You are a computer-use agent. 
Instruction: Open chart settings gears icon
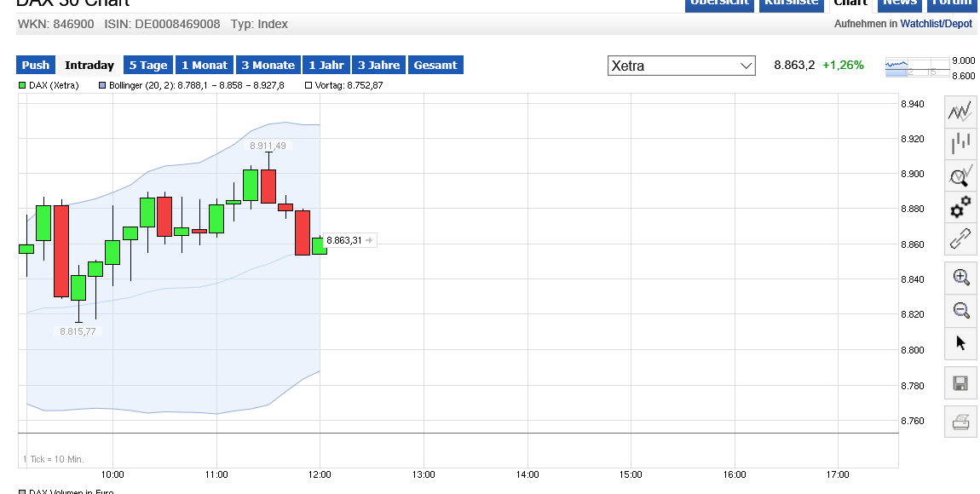(x=960, y=207)
